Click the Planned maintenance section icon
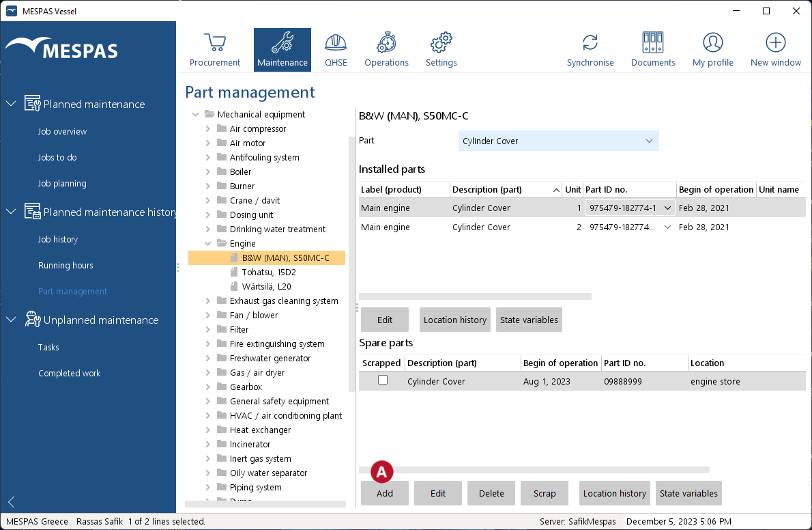Image resolution: width=812 pixels, height=530 pixels. (32, 103)
